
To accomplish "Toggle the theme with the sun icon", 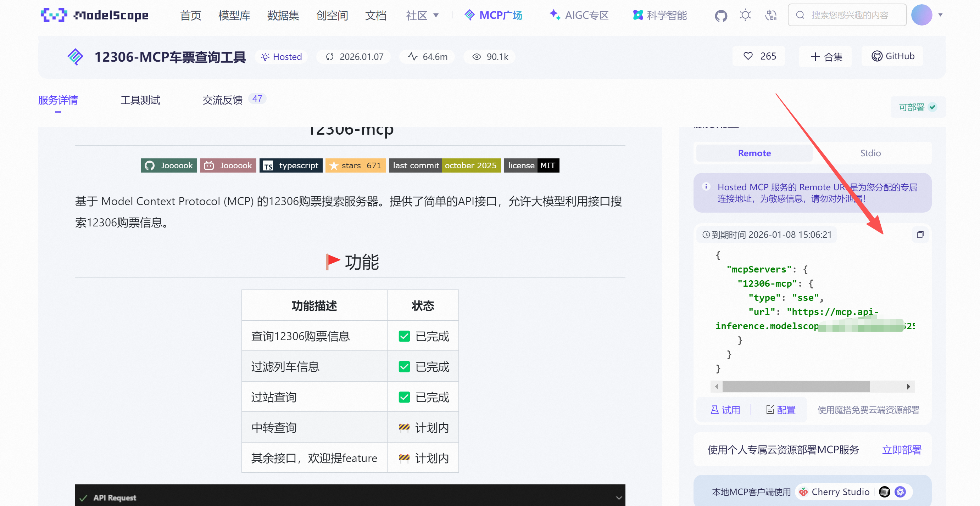I will click(745, 15).
